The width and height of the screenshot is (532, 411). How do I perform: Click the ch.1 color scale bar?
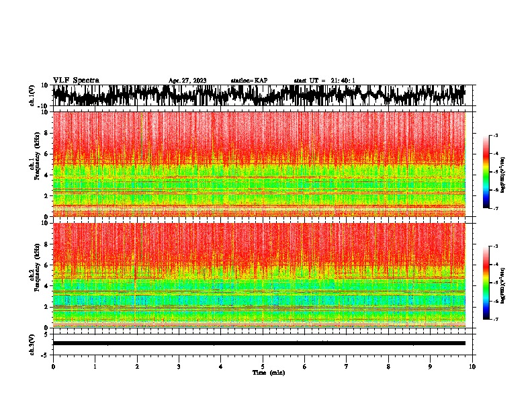pos(486,172)
